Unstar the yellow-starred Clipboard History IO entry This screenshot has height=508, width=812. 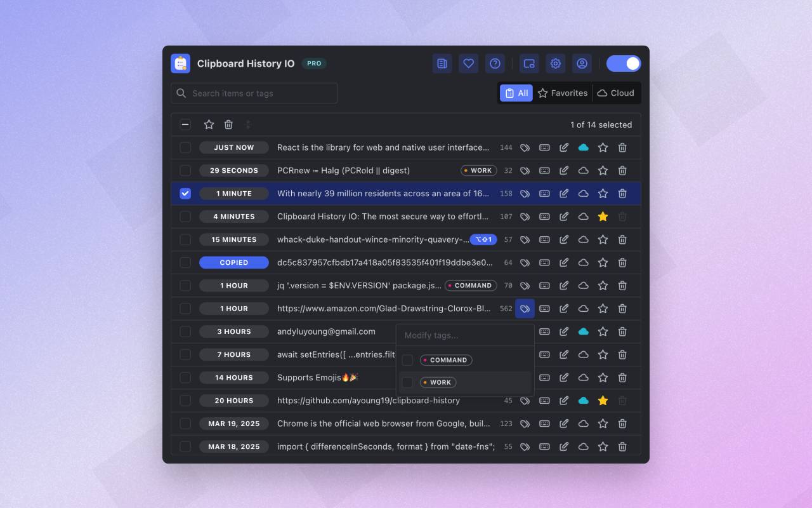603,217
